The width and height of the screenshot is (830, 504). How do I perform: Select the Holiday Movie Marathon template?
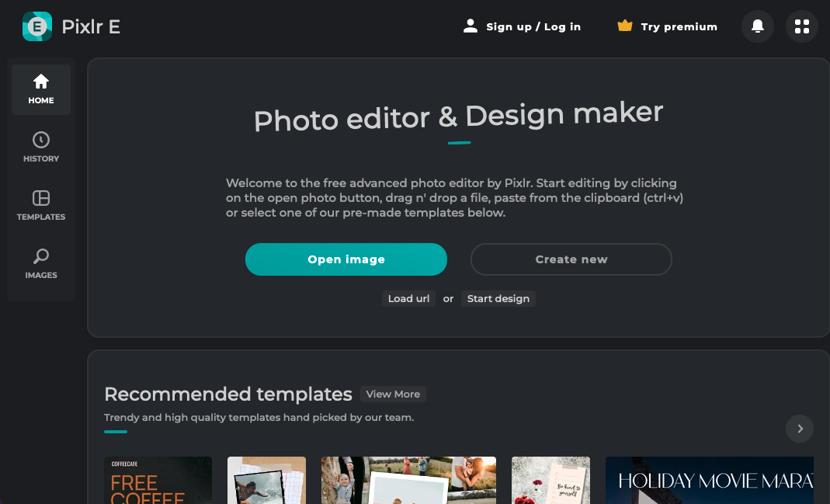coord(709,480)
